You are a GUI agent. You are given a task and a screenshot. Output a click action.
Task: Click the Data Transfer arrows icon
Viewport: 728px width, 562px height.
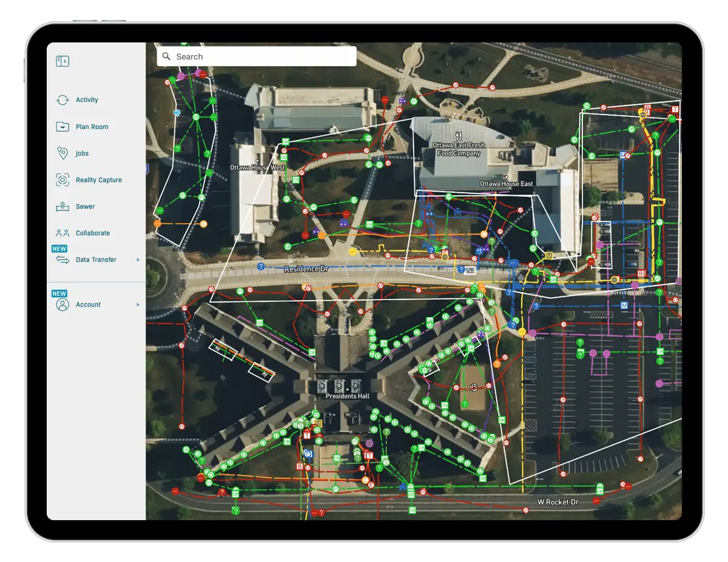63,259
